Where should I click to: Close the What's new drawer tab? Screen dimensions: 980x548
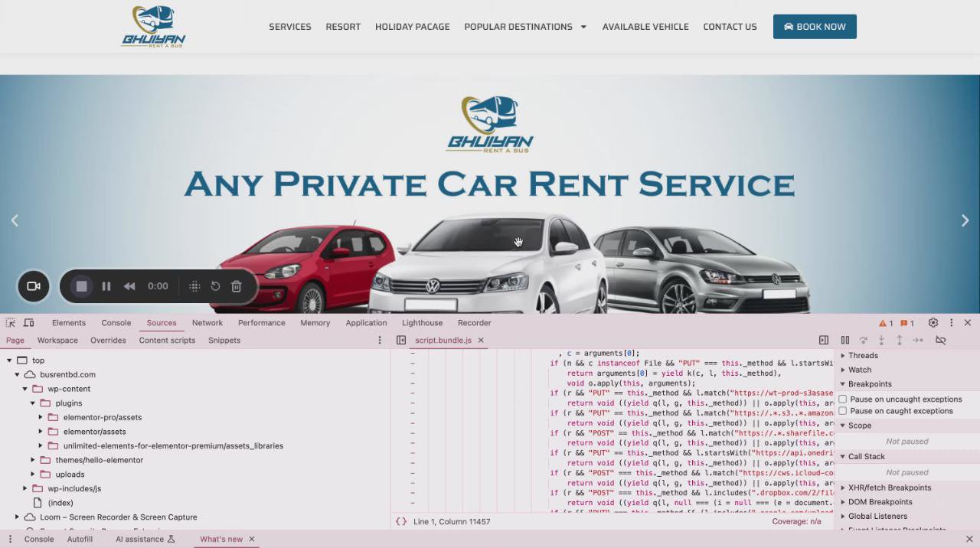pos(251,540)
